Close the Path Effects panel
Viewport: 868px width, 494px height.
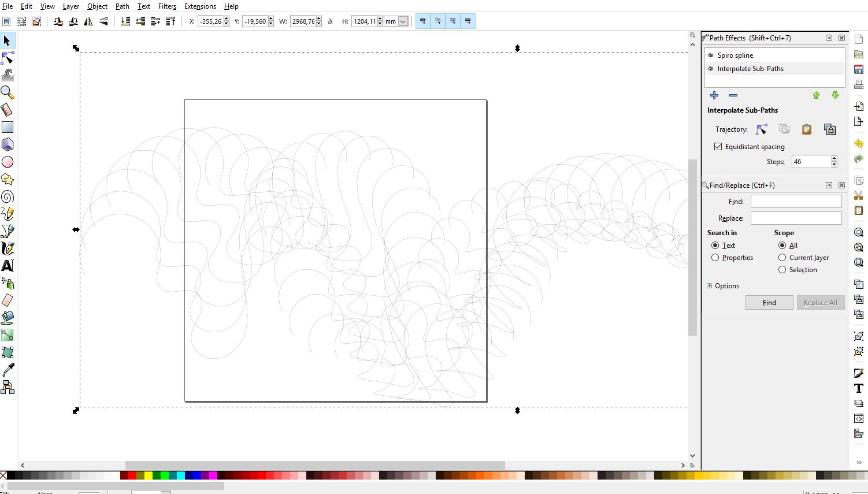[x=842, y=38]
